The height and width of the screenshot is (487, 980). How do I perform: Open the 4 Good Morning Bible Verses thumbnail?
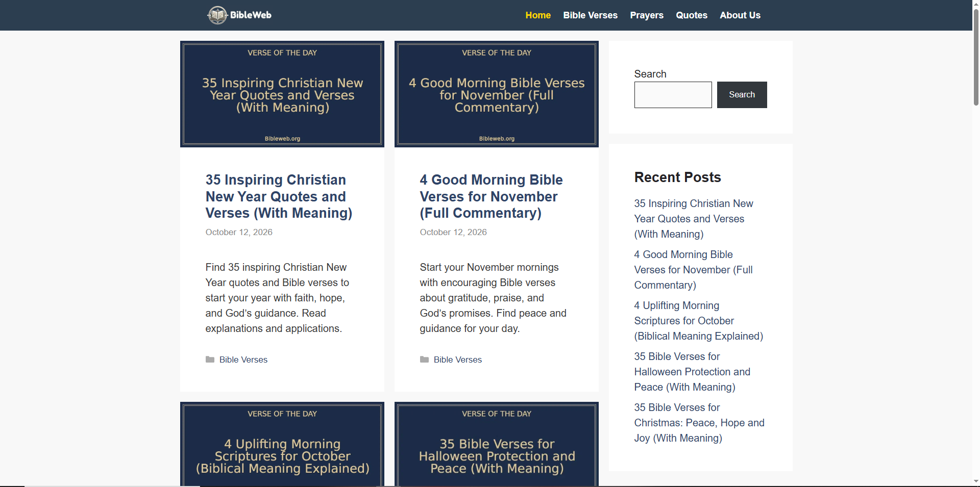click(497, 94)
